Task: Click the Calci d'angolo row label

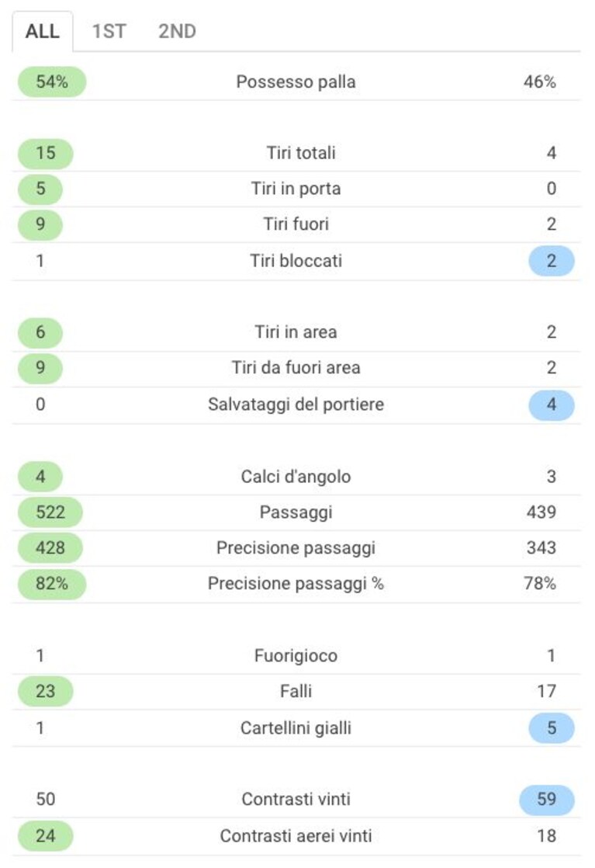Action: point(296,477)
